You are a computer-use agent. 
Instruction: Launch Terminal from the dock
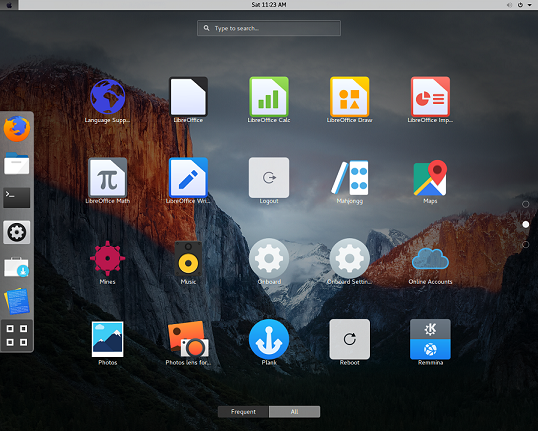[17, 198]
